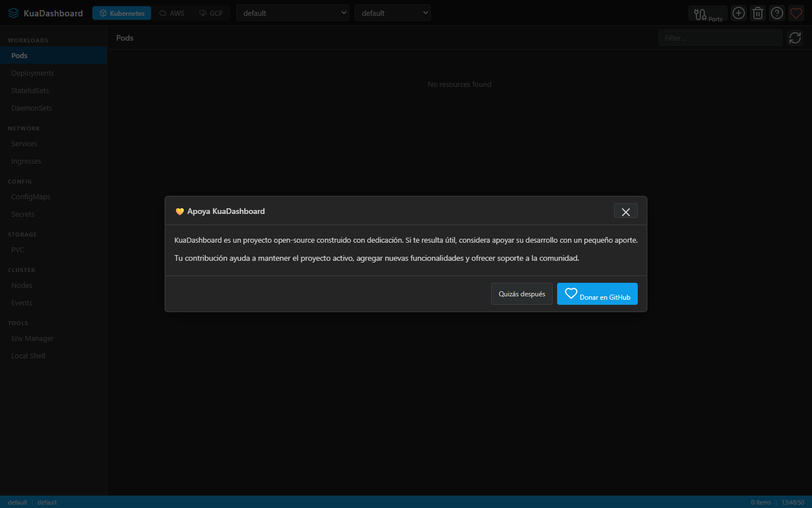
Task: Close the Apoya KuaDashboard dialog
Action: (626, 211)
